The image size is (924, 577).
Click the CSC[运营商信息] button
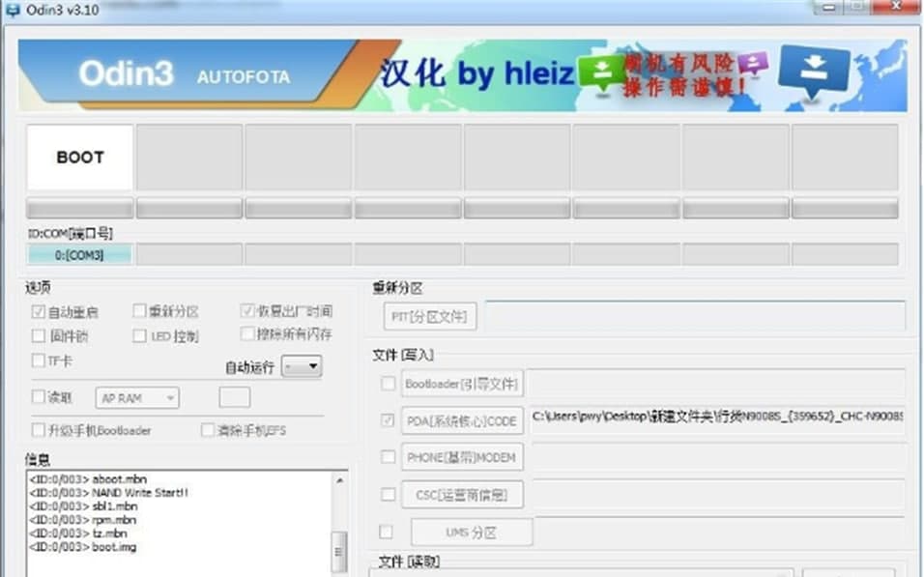[x=462, y=495]
